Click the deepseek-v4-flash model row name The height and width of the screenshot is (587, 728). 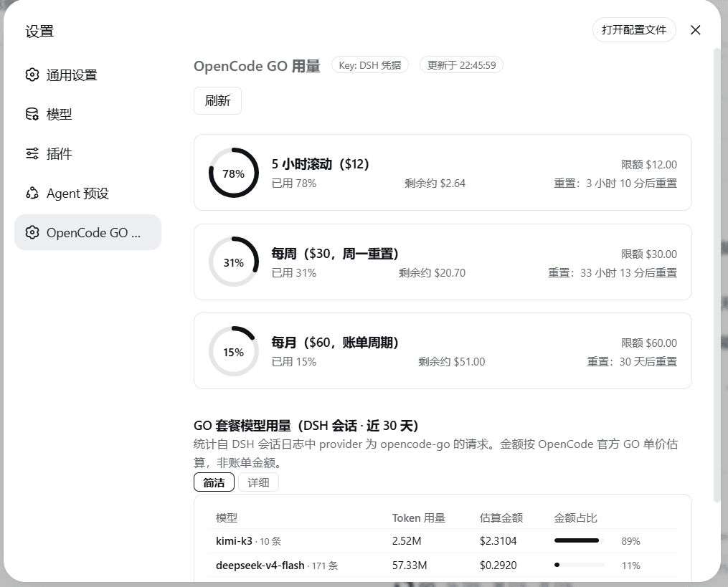(x=260, y=565)
